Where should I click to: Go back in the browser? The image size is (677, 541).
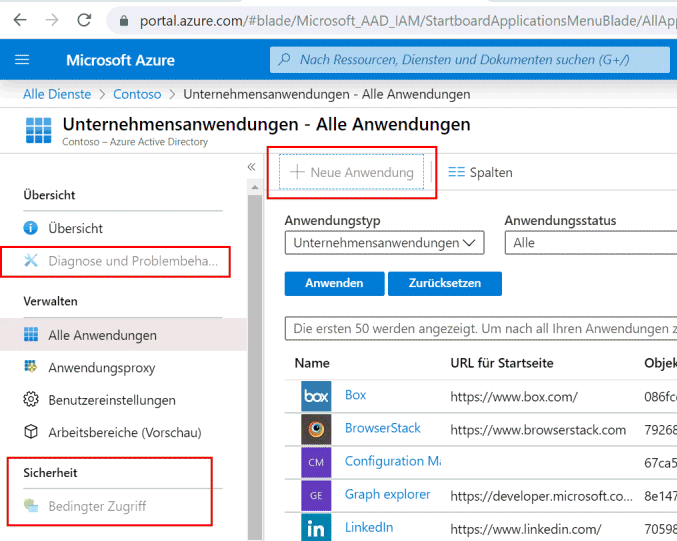click(20, 20)
